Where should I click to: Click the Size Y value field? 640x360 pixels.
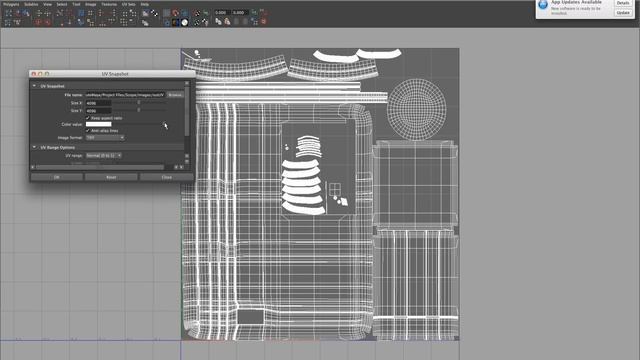pos(98,110)
